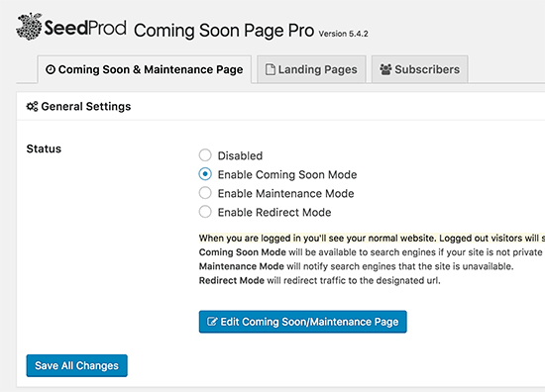Click the General Settings heading
Viewport: 545px width, 392px height.
tap(86, 107)
